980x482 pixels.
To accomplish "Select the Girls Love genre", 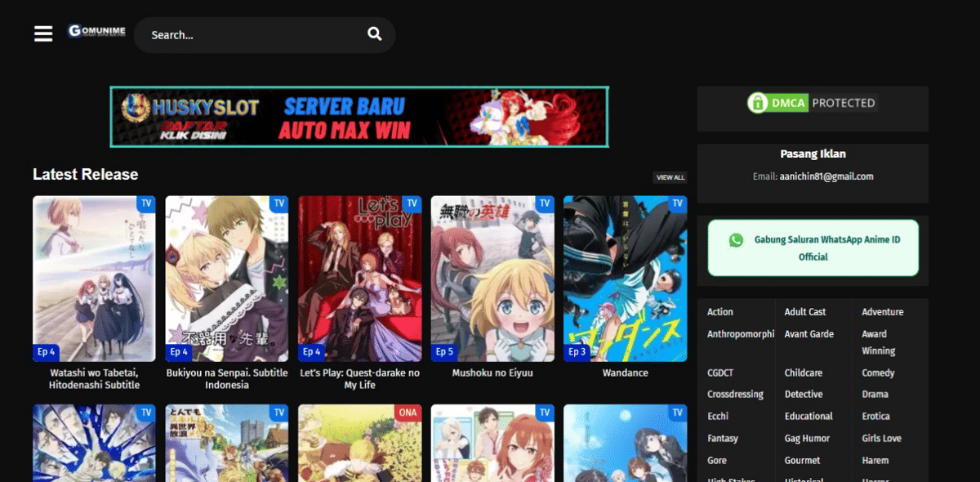I will click(881, 439).
